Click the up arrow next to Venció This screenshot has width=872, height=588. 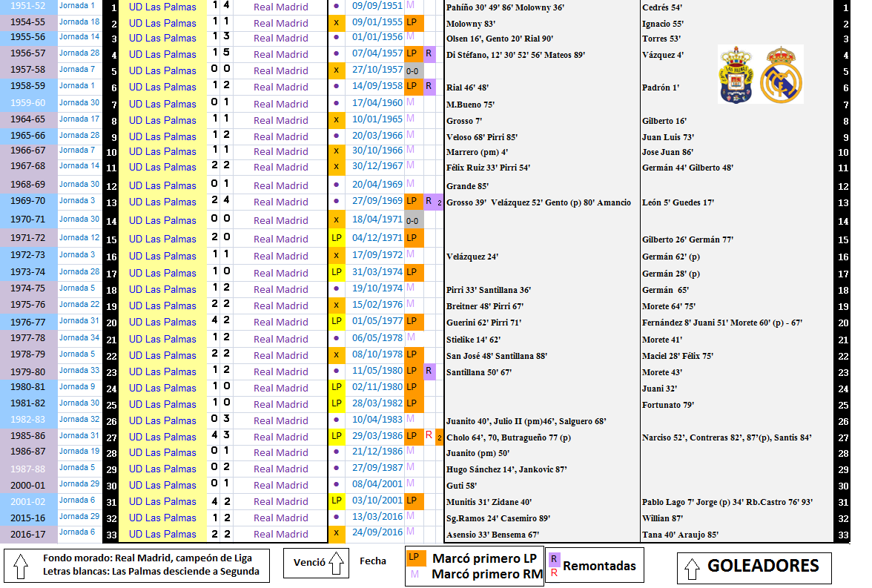(337, 563)
